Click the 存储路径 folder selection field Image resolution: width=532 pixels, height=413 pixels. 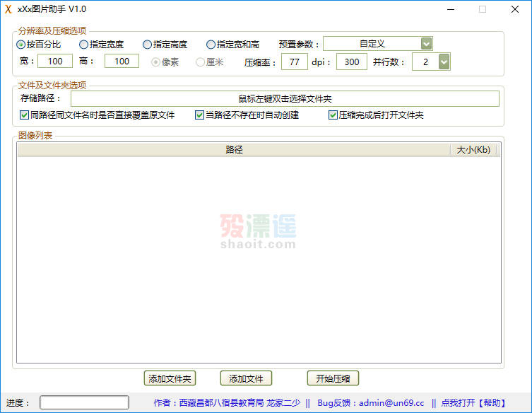[x=285, y=99]
